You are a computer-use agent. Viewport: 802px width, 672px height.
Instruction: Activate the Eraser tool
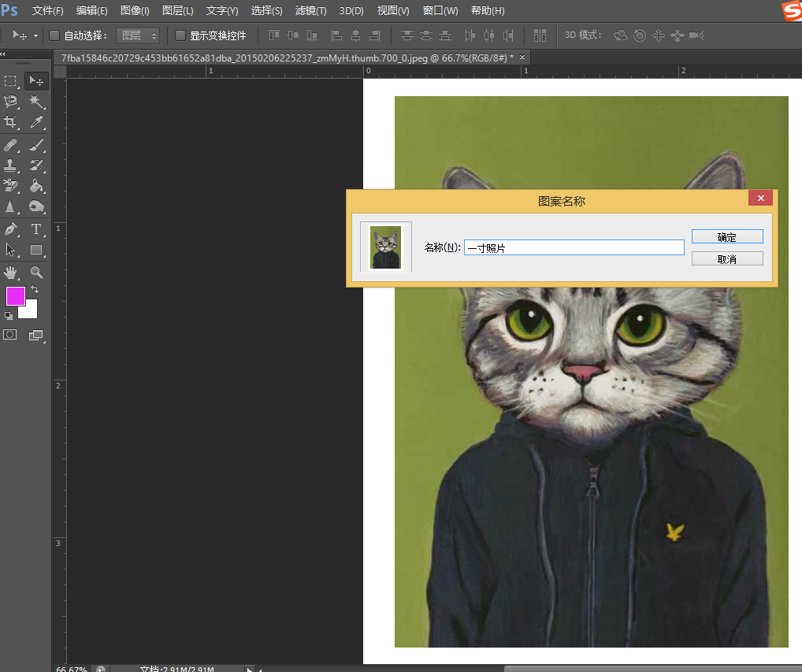tap(10, 186)
